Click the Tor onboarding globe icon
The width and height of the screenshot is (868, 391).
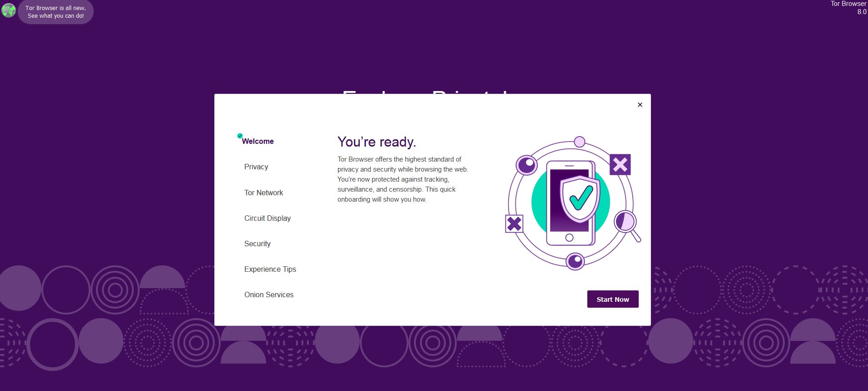coord(9,10)
